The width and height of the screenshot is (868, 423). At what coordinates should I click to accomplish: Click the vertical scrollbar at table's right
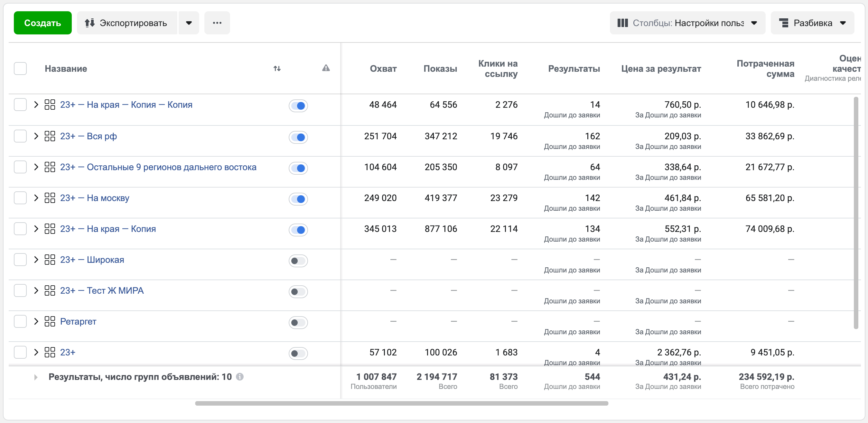coord(856,213)
